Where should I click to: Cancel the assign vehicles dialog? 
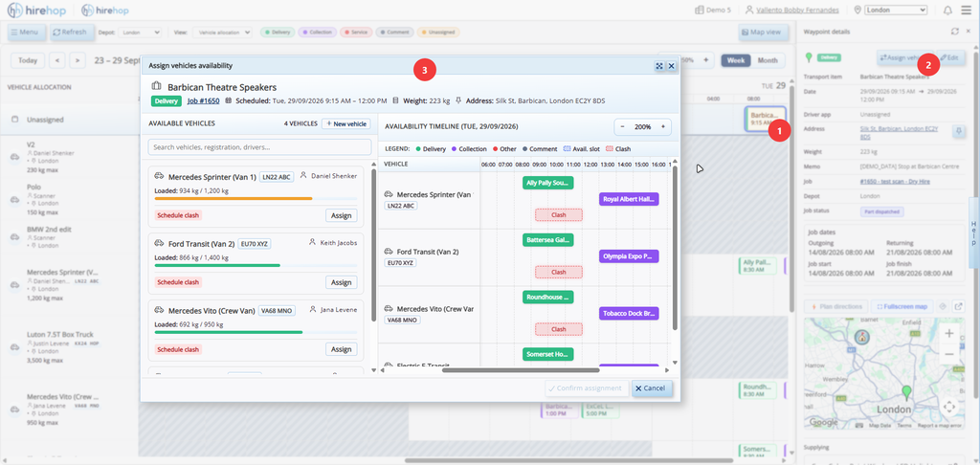coord(652,388)
